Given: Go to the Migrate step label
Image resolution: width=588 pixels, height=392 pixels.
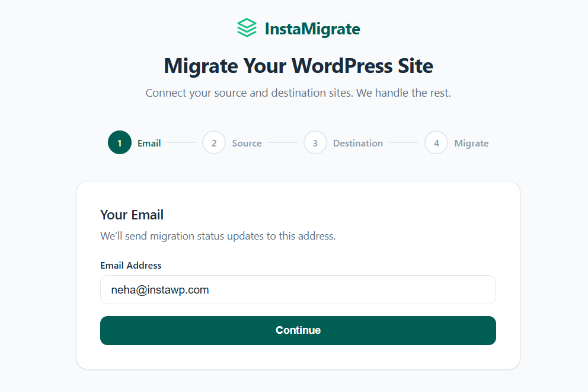Looking at the screenshot, I should pyautogui.click(x=471, y=144).
